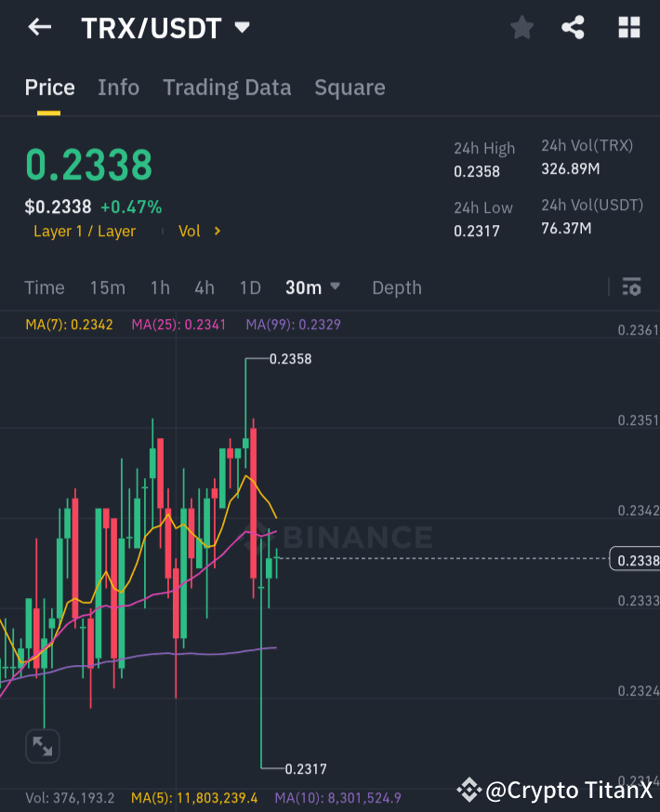Screen dimensions: 660x812
Task: Open the Trading Data tab
Action: click(227, 87)
